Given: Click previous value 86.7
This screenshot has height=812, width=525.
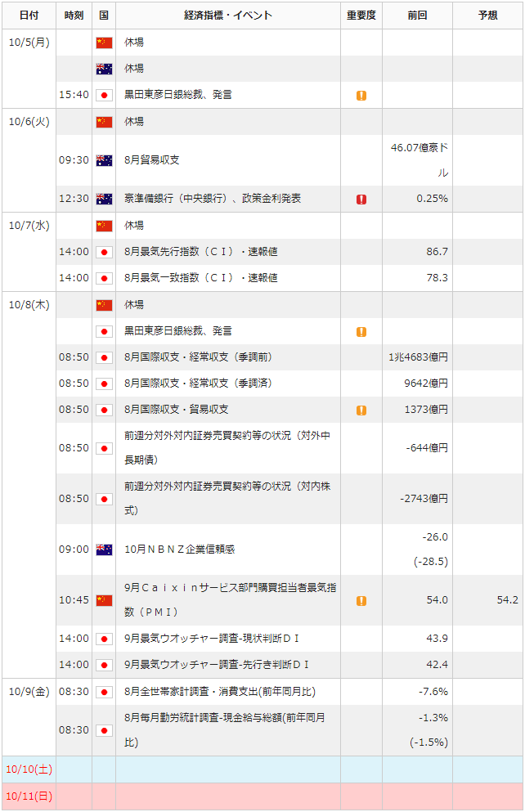Looking at the screenshot, I should (x=437, y=252).
